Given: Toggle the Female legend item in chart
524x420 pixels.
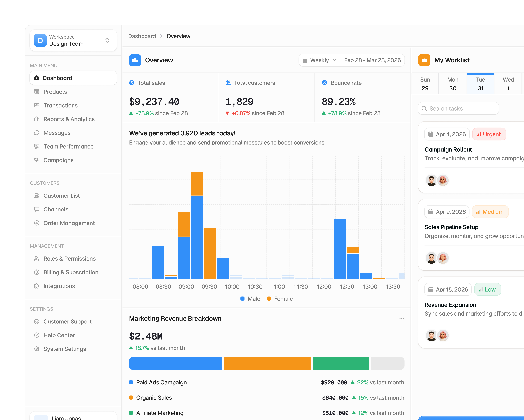Looking at the screenshot, I should [280, 299].
